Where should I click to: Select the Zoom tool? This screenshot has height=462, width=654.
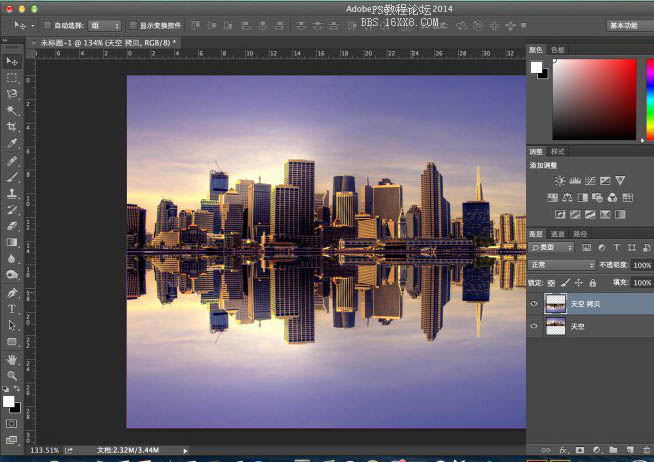[12, 375]
